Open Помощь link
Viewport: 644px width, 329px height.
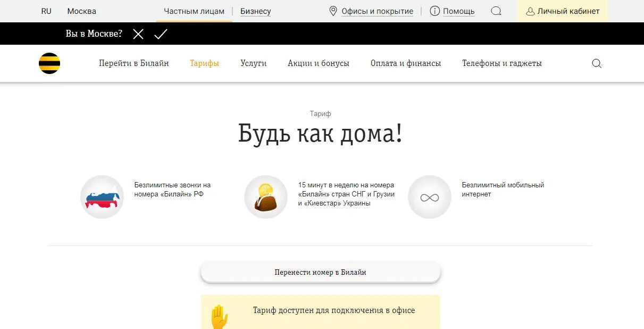click(x=459, y=11)
